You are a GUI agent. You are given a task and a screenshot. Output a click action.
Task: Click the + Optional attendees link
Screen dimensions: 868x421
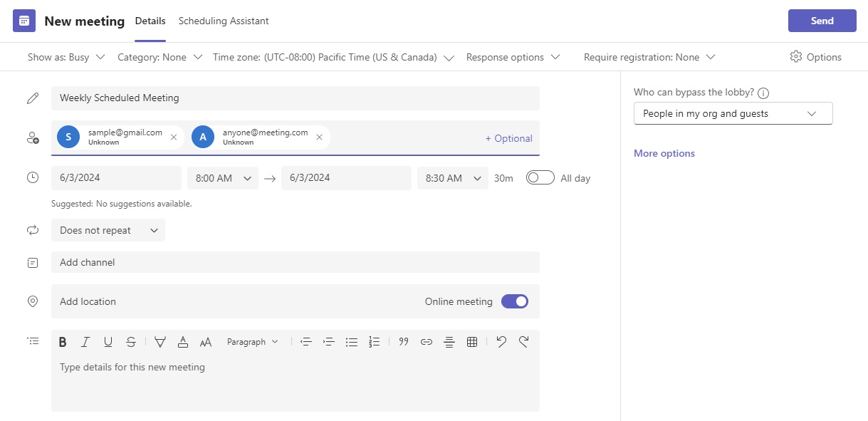tap(509, 138)
